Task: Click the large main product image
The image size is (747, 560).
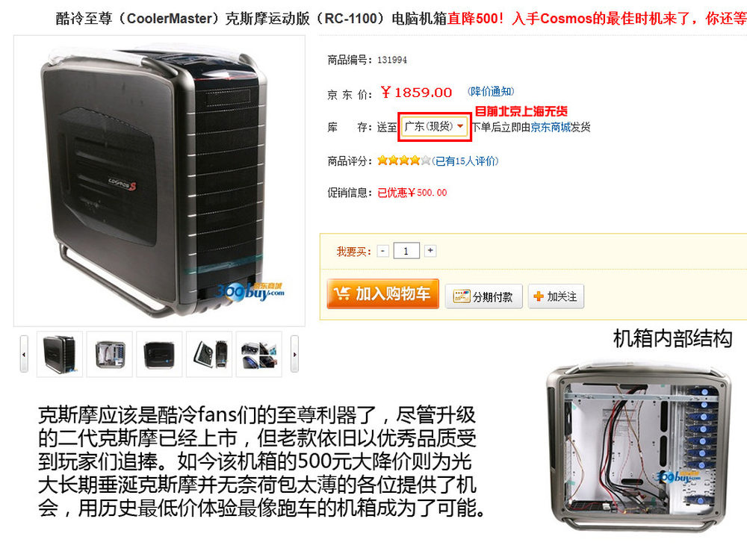Action: point(159,181)
